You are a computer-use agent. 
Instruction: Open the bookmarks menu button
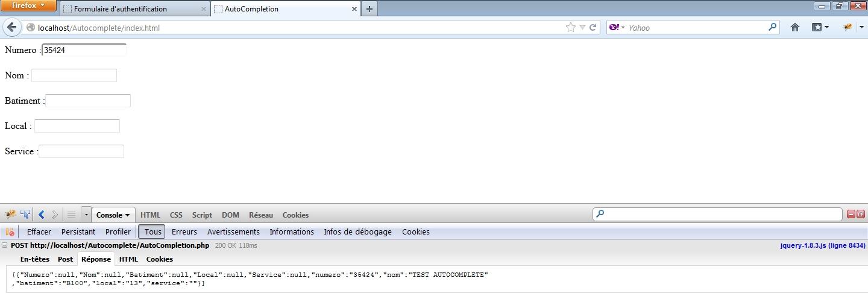[820, 27]
